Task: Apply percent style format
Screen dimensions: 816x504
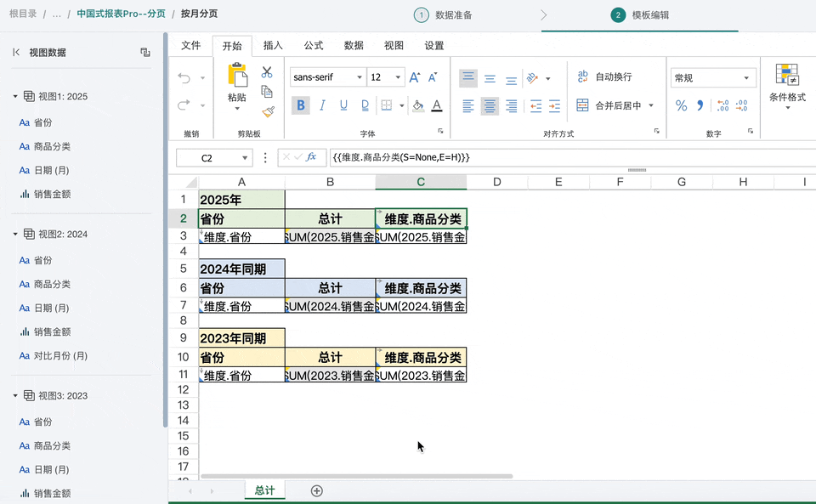Action: point(681,105)
